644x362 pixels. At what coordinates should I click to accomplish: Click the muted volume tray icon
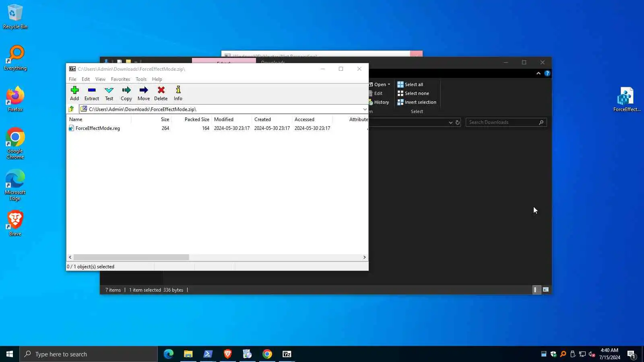[592, 354]
